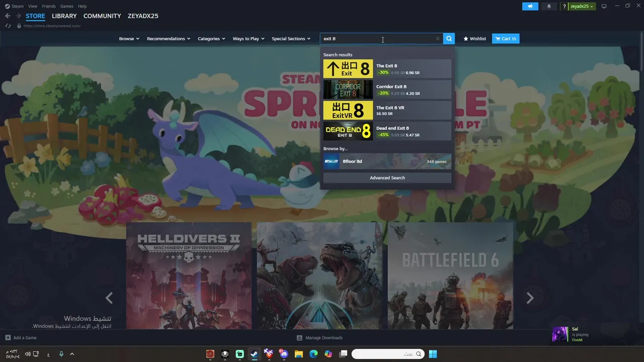Screen dimensions: 644x362
Task: Open Manage Downloads
Action: [319, 338]
